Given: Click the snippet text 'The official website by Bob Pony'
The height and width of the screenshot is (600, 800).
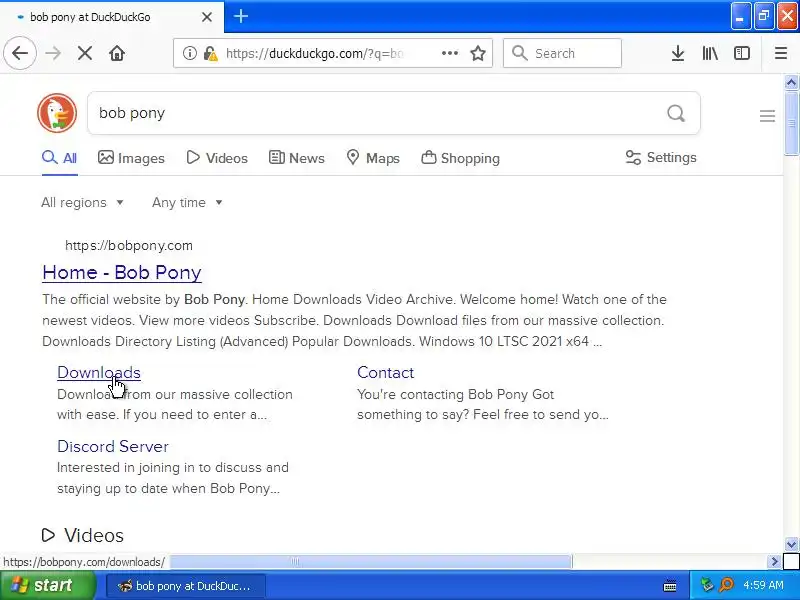Looking at the screenshot, I should [x=143, y=299].
